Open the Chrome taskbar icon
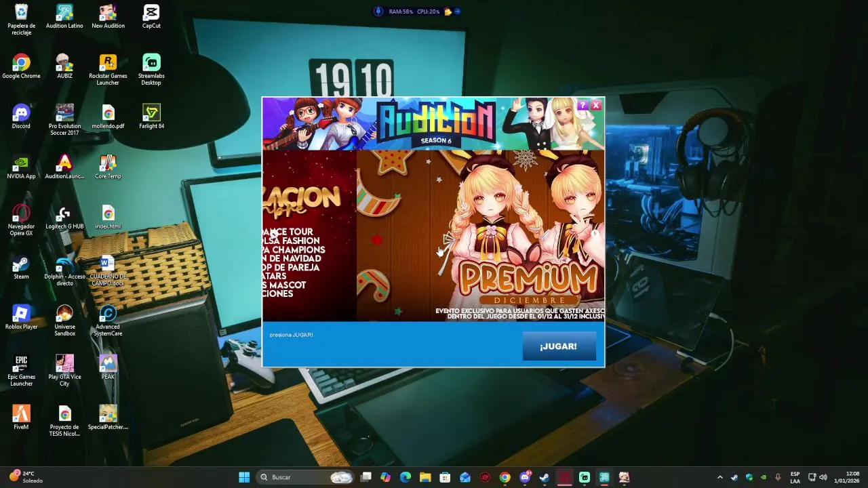The height and width of the screenshot is (488, 868). click(x=505, y=477)
